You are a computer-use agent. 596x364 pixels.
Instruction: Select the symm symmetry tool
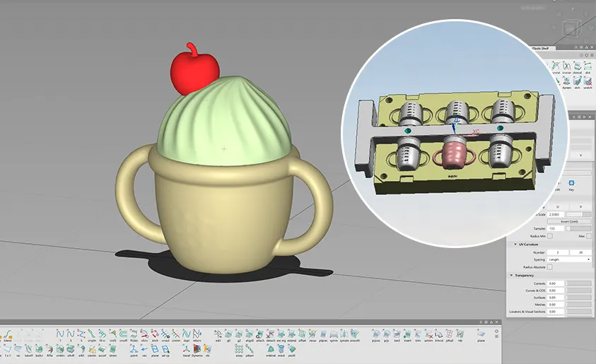334,336
